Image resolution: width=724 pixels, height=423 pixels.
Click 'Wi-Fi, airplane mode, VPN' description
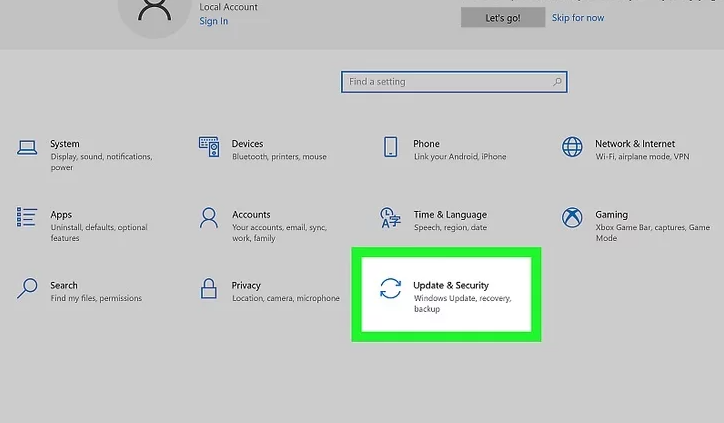coord(642,157)
